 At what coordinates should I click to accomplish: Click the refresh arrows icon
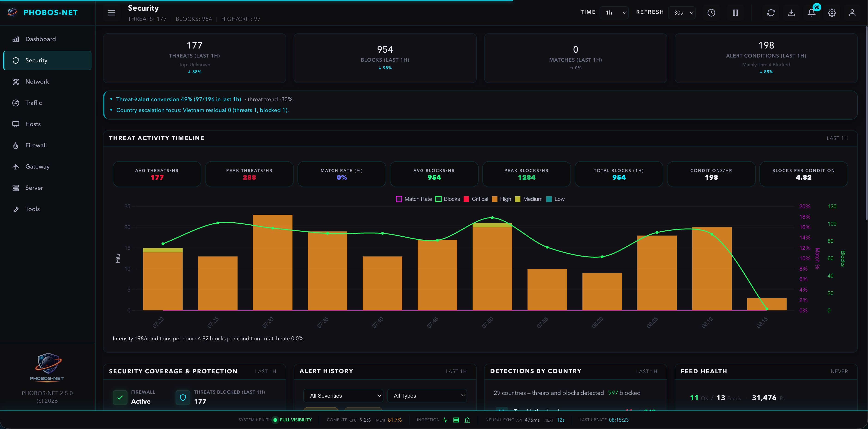tap(771, 13)
